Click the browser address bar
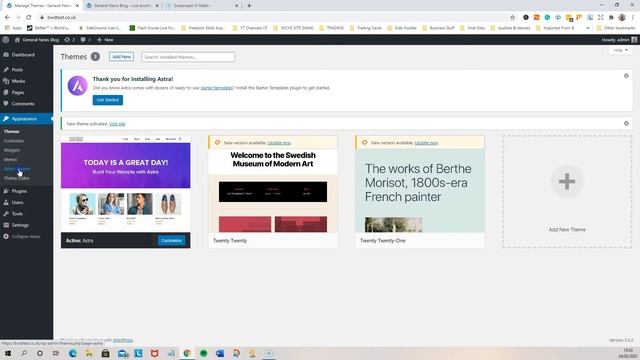This screenshot has width=640, height=360. pos(273,17)
